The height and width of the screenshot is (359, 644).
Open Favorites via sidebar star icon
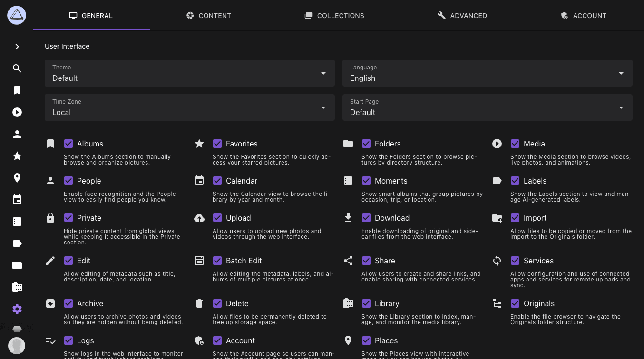point(17,156)
